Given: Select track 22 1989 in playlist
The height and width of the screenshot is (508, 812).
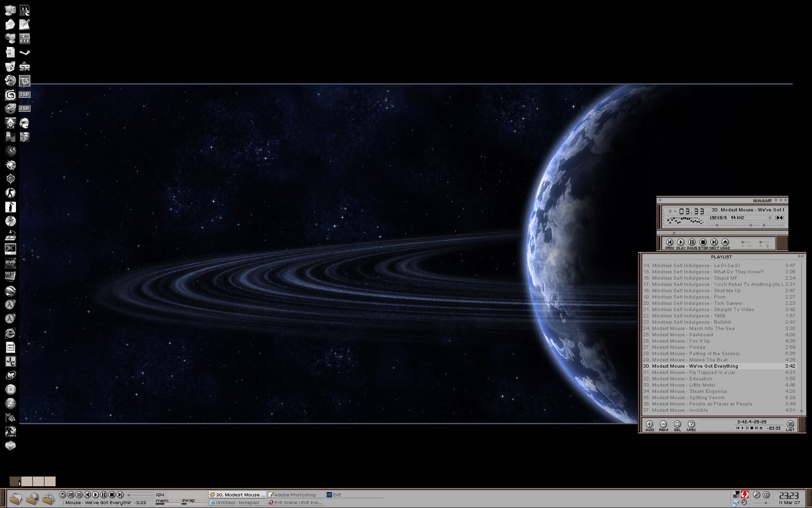Looking at the screenshot, I should 719,316.
